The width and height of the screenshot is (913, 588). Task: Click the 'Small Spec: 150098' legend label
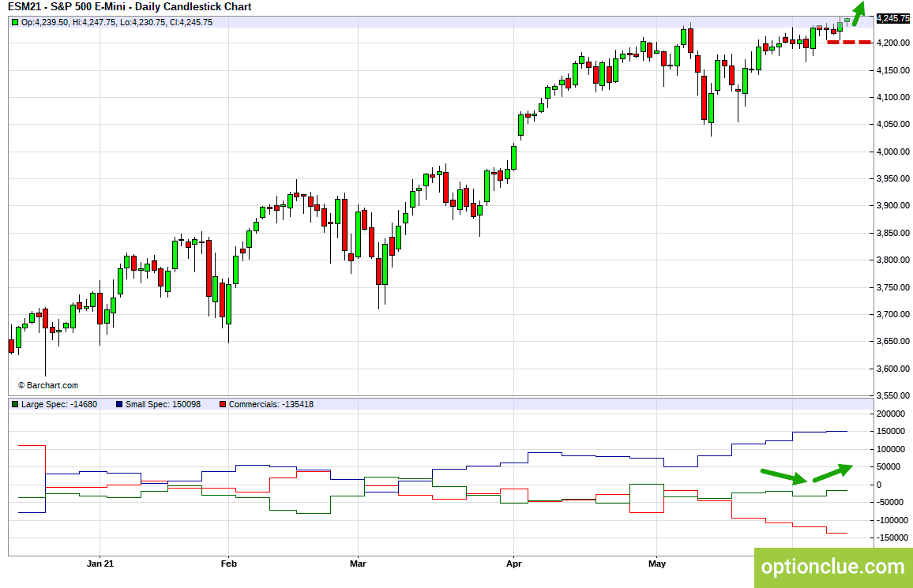[163, 404]
